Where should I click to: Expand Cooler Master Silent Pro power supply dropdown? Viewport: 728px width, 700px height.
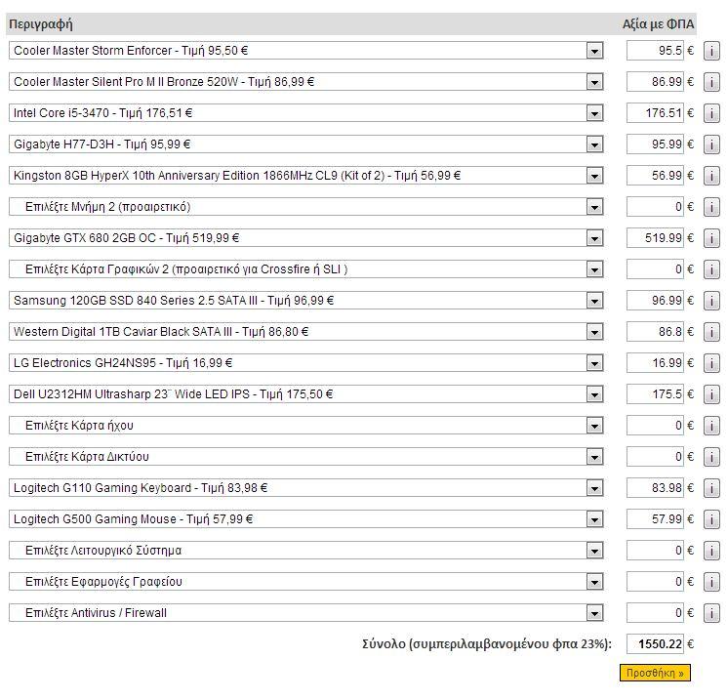coord(306,82)
